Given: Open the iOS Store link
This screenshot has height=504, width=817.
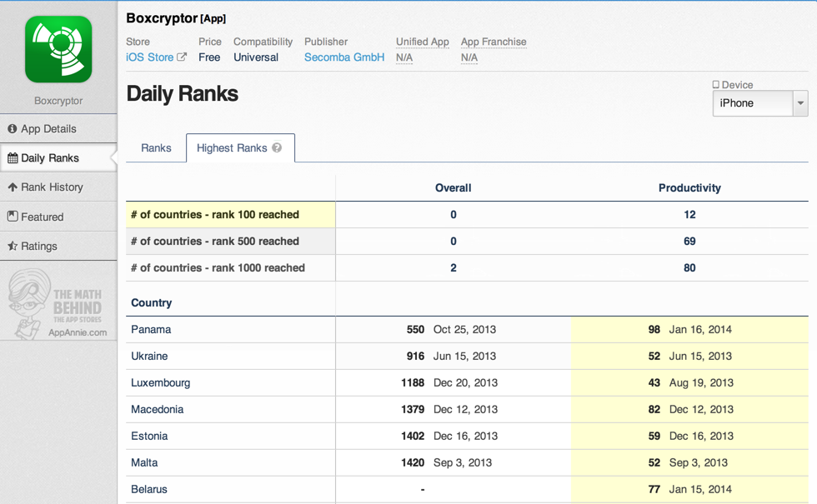Looking at the screenshot, I should click(150, 57).
